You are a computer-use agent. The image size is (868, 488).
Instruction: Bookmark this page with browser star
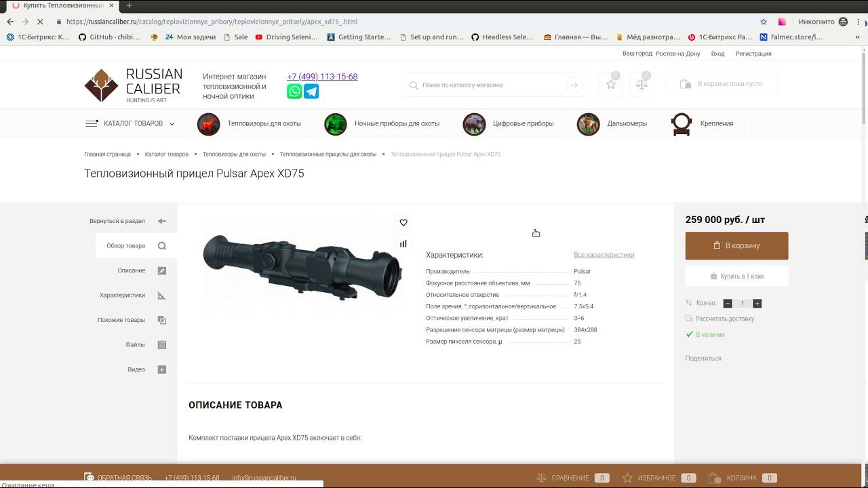[x=764, y=22]
